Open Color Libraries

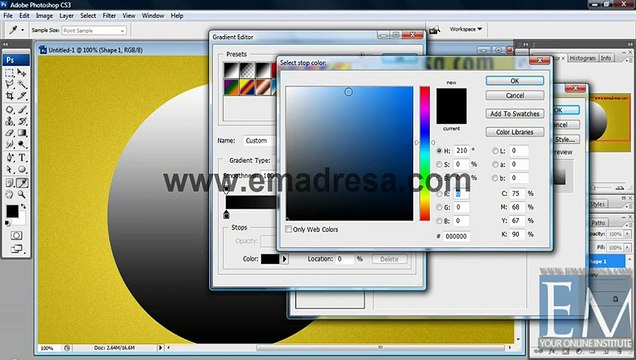tap(515, 132)
